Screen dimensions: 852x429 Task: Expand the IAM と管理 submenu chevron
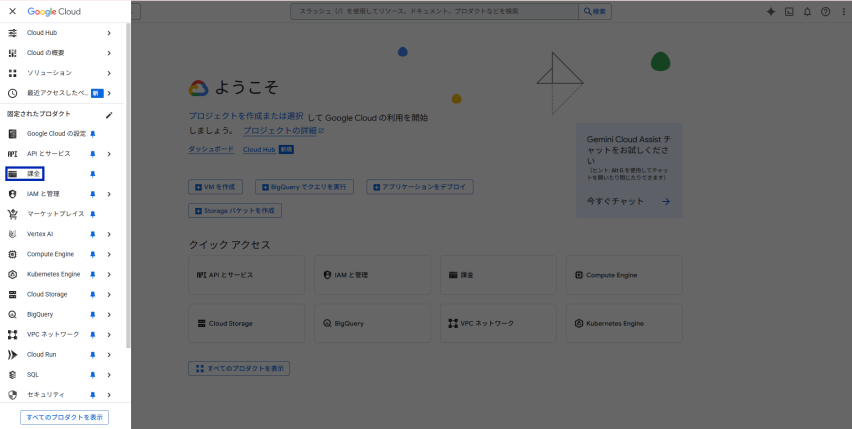[x=109, y=194]
